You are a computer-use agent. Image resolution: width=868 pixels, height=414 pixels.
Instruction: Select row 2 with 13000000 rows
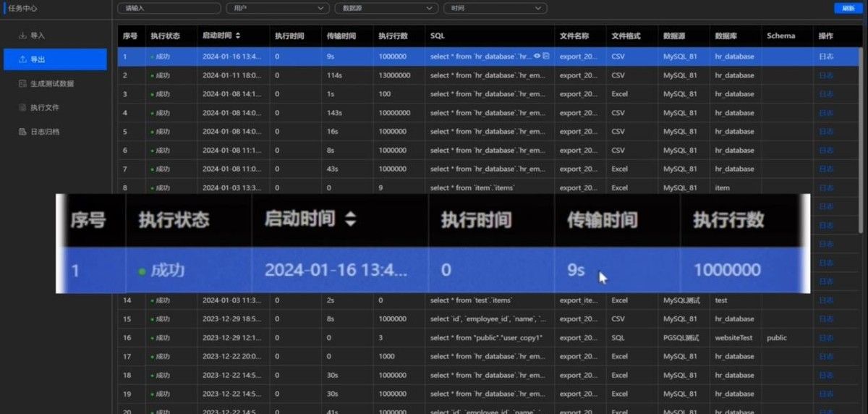[394, 75]
